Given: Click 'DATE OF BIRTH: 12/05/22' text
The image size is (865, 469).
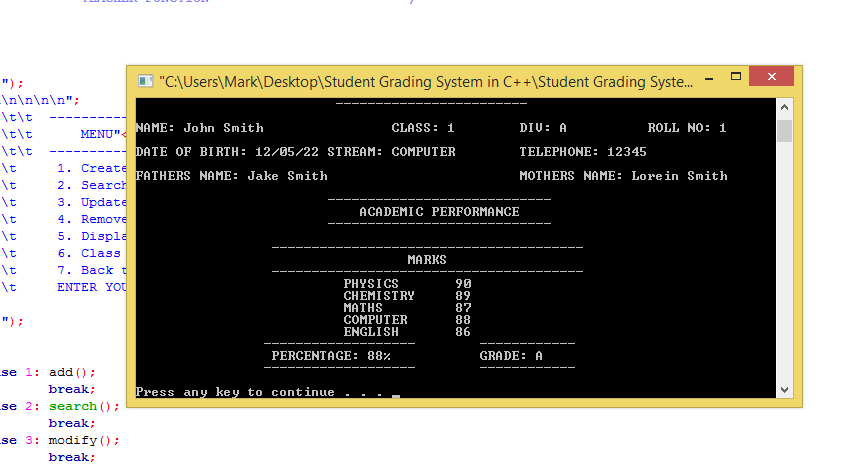Looking at the screenshot, I should [227, 152].
